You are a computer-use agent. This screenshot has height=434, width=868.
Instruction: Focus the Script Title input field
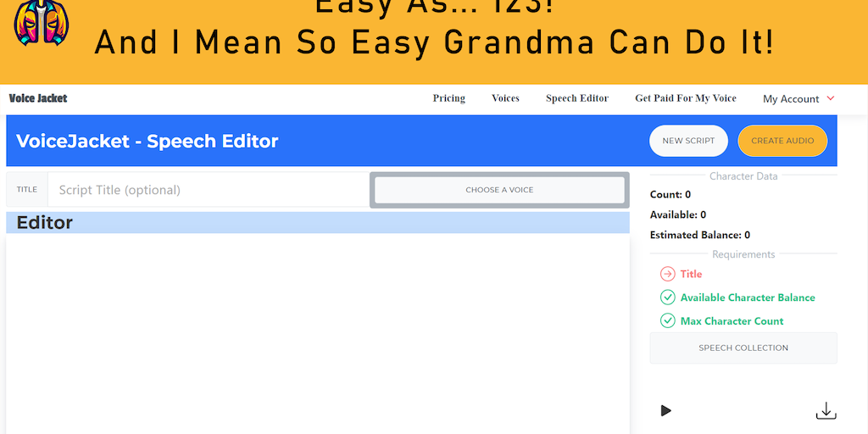209,190
